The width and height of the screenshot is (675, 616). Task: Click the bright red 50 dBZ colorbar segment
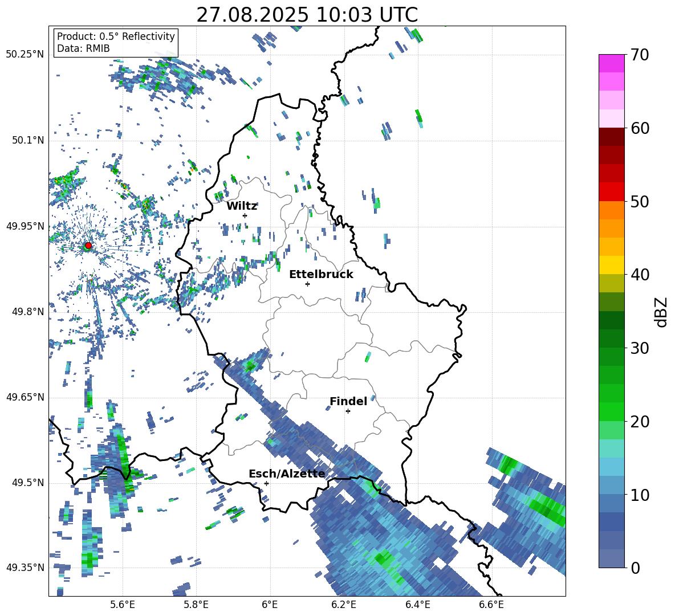611,192
